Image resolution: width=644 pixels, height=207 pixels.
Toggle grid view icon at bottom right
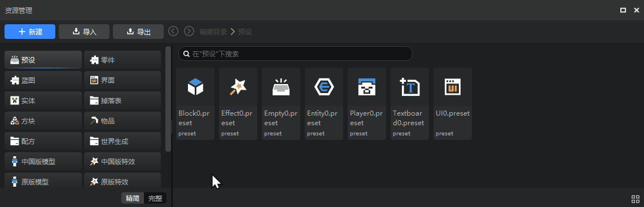635,199
